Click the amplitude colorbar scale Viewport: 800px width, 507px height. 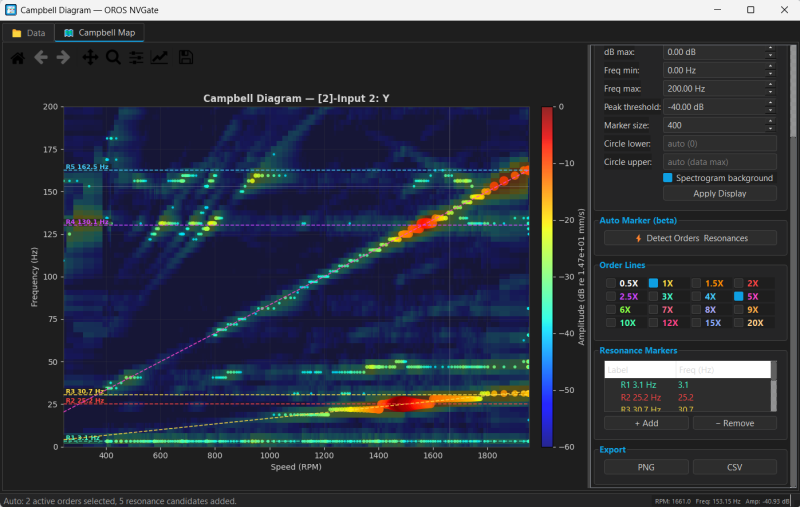click(547, 277)
